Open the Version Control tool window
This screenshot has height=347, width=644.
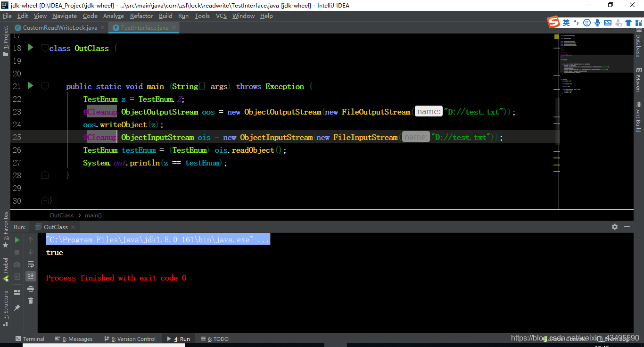pos(129,339)
